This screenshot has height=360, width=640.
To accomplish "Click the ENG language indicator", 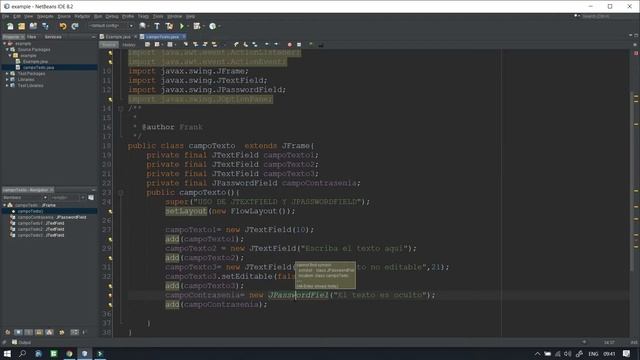I will click(593, 354).
